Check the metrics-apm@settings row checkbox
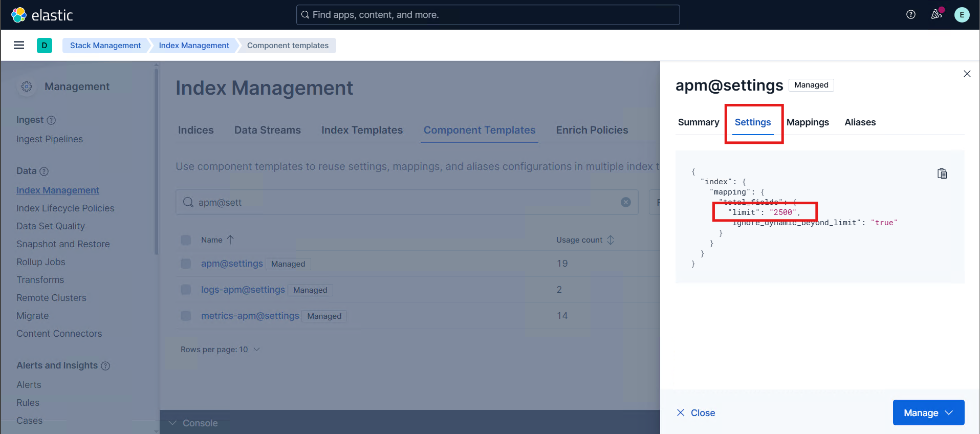The height and width of the screenshot is (434, 980). click(x=186, y=316)
